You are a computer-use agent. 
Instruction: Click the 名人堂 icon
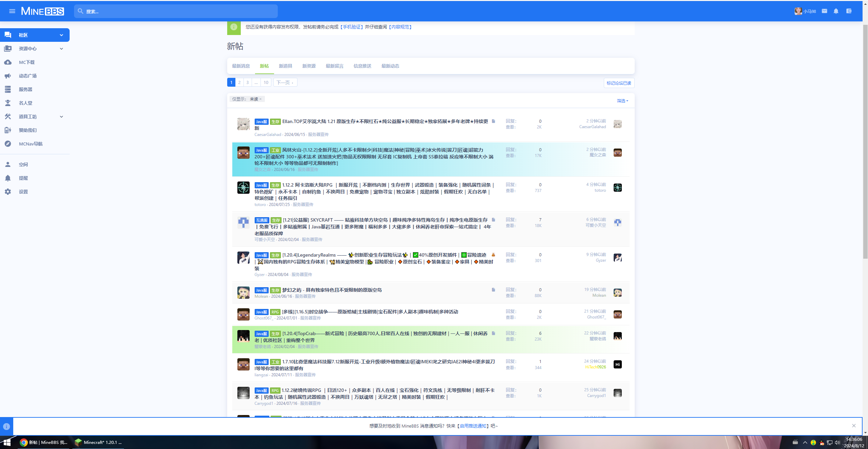tap(8, 103)
